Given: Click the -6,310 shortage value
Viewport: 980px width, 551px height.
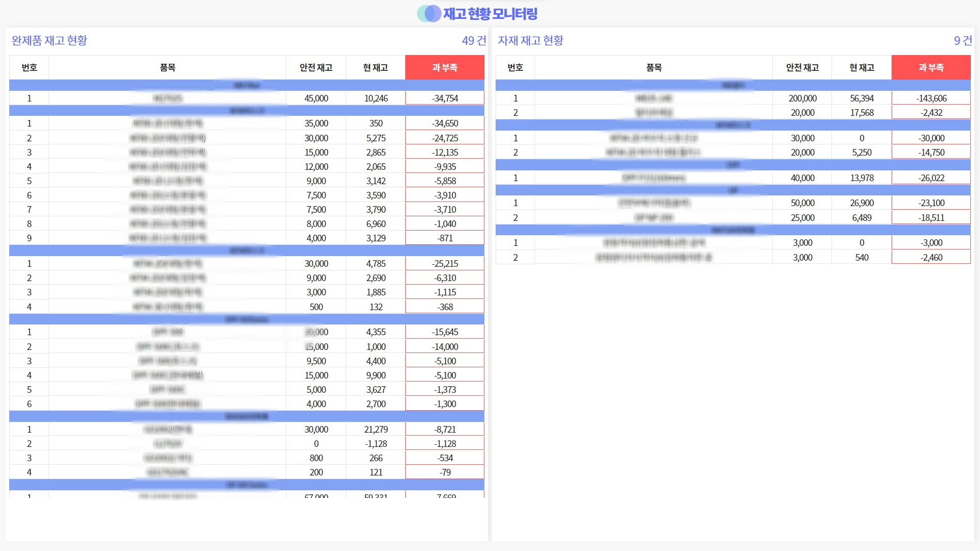Looking at the screenshot, I should [445, 278].
